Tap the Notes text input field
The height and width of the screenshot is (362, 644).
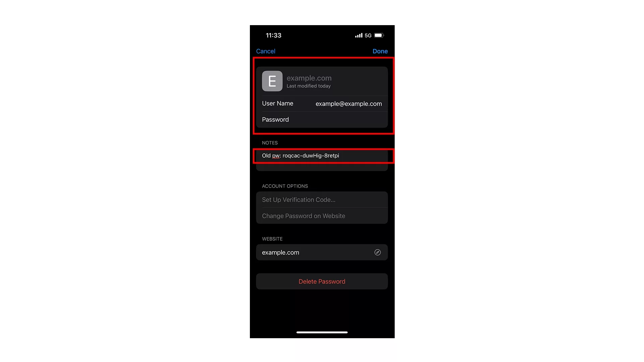tap(322, 156)
